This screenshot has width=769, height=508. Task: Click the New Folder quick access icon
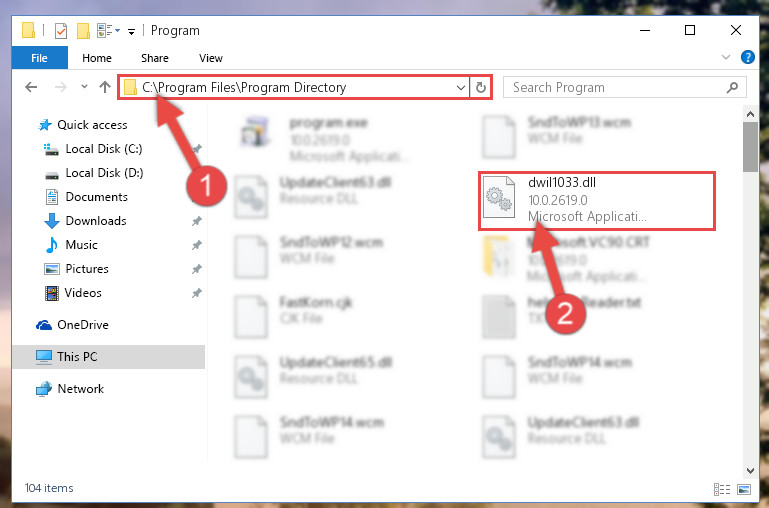click(83, 31)
